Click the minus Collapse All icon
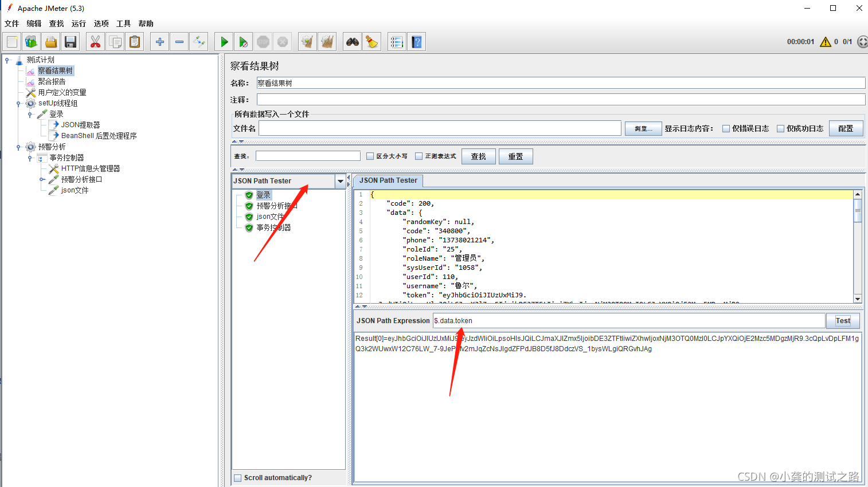The width and height of the screenshot is (868, 487). click(x=179, y=42)
